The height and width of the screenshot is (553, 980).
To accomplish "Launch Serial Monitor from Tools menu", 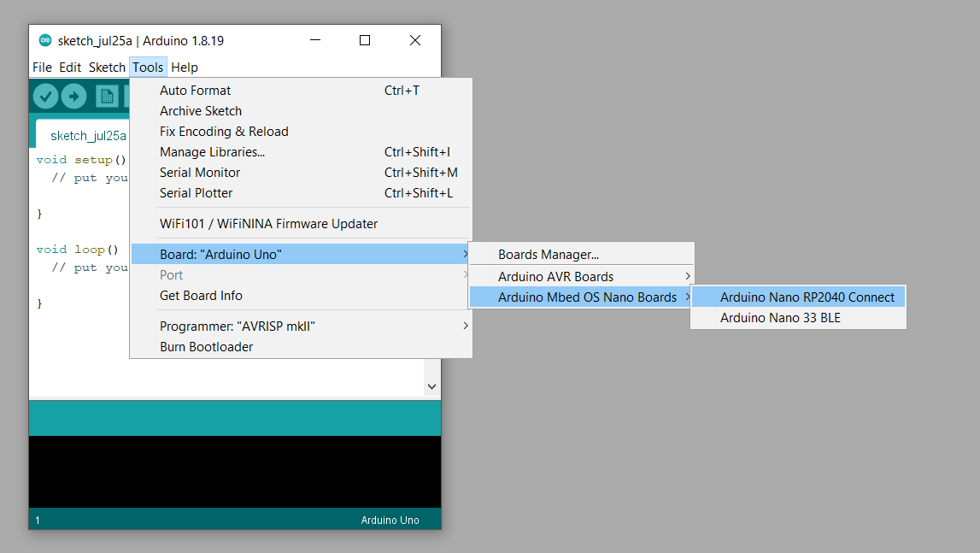I will (200, 173).
